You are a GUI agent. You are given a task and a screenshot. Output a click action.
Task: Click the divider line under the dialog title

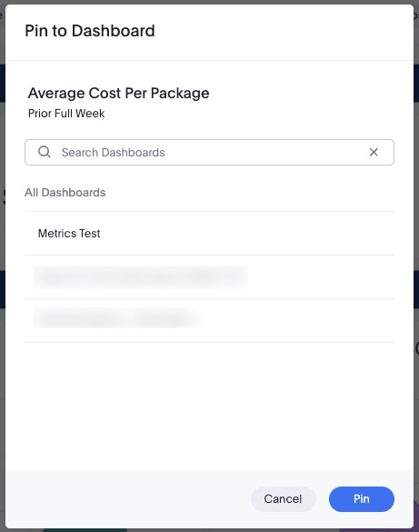209,60
